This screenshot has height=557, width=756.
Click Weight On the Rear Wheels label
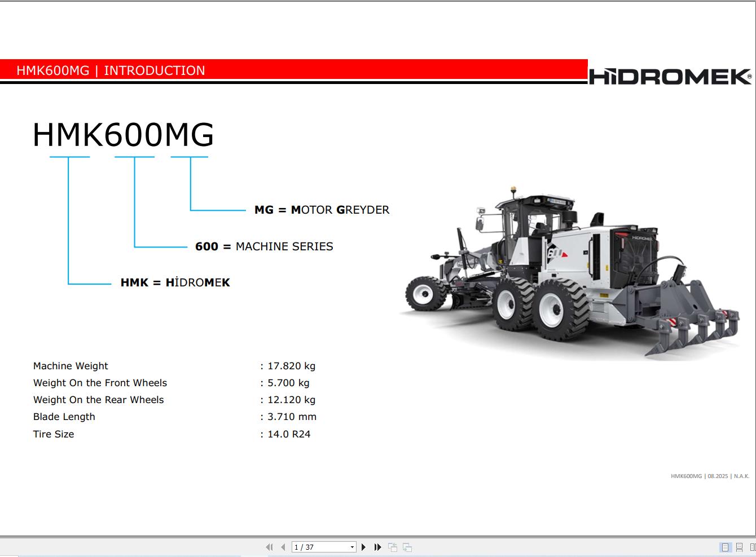point(98,400)
